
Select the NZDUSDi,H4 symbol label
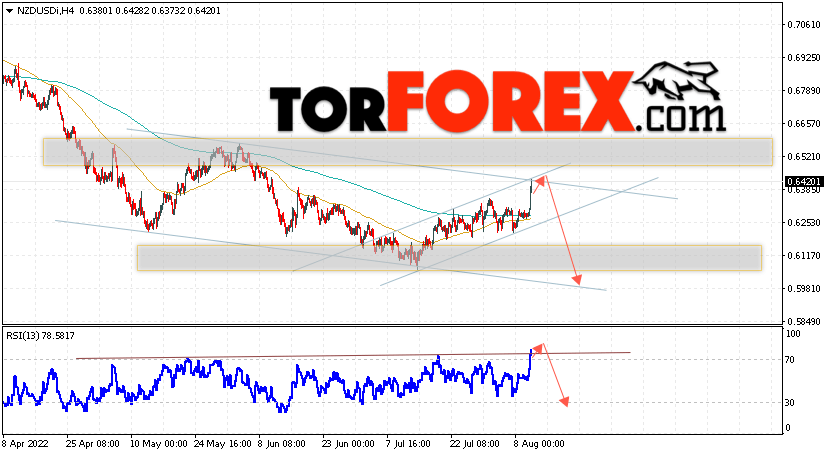45,11
